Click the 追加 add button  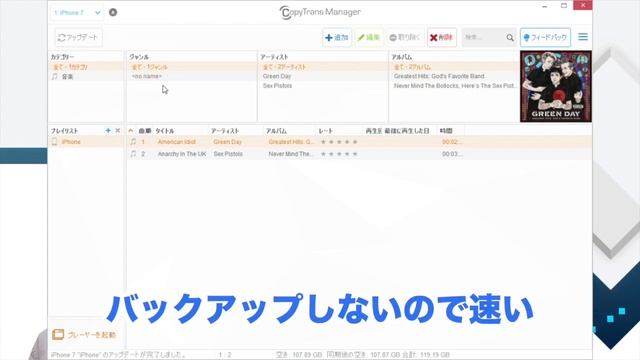337,38
